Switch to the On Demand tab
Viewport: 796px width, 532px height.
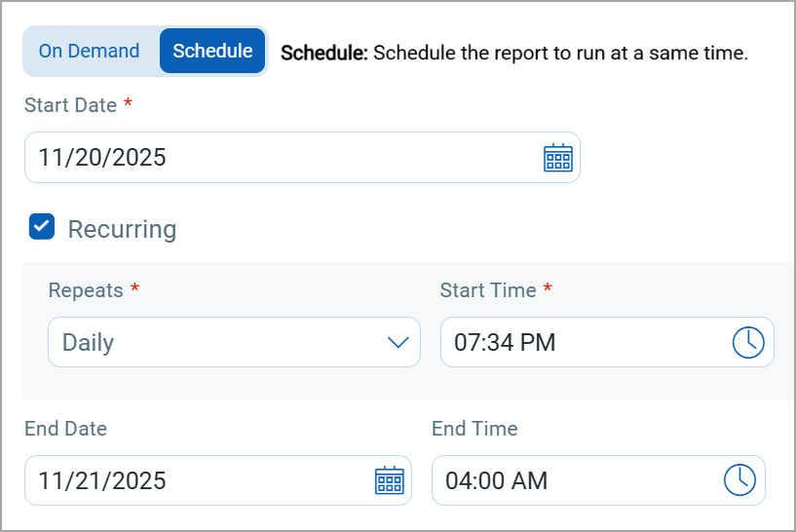tap(90, 52)
